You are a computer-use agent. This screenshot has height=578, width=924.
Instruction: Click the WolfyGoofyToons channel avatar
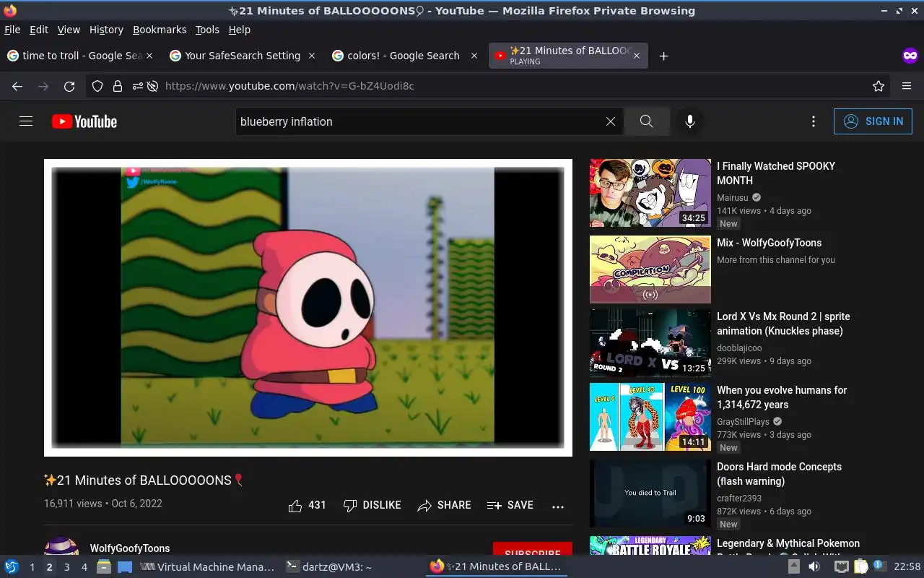(61, 547)
